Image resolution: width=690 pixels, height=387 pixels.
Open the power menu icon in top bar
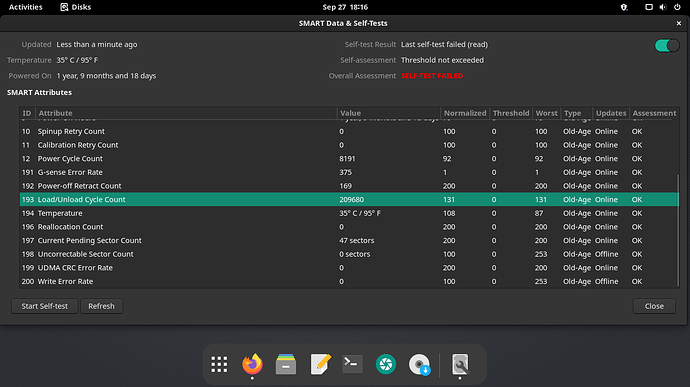677,7
